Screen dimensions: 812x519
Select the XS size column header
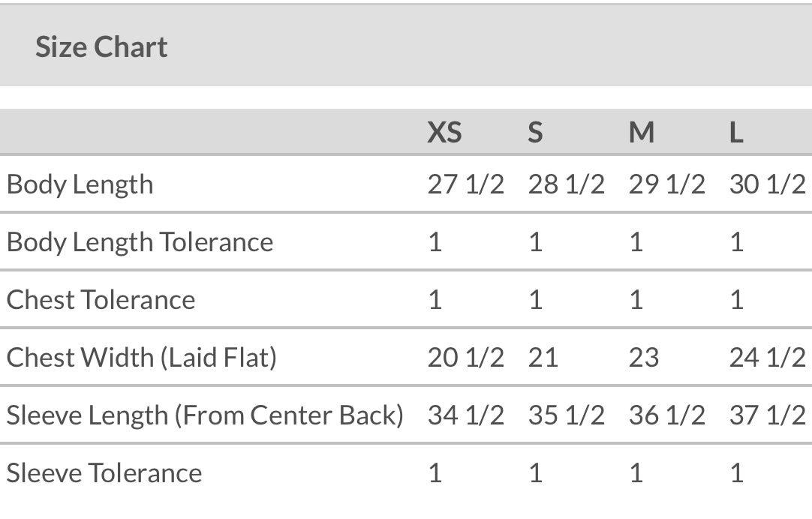(x=444, y=133)
